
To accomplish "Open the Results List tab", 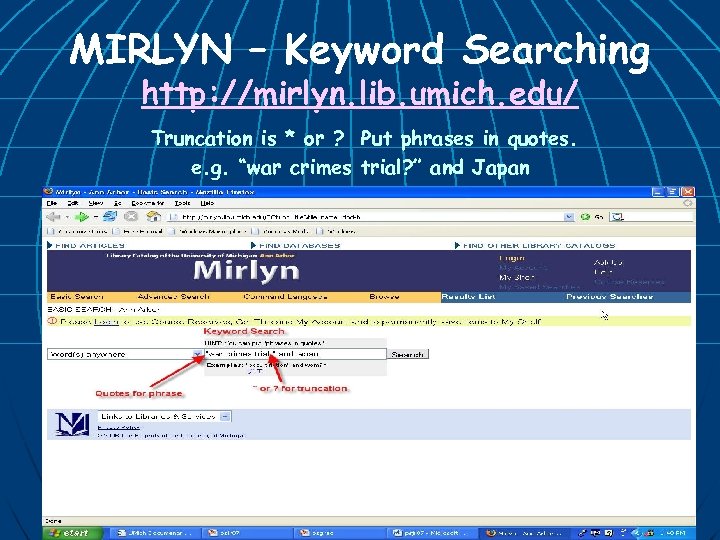I will pyautogui.click(x=468, y=297).
